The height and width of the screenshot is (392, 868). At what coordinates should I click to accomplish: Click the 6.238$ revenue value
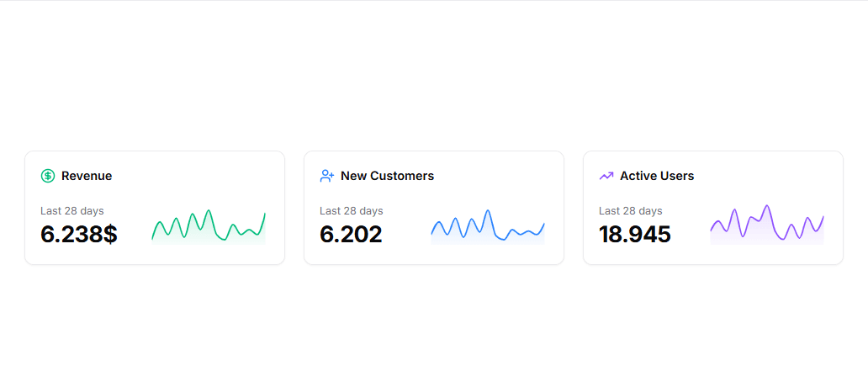click(x=79, y=234)
